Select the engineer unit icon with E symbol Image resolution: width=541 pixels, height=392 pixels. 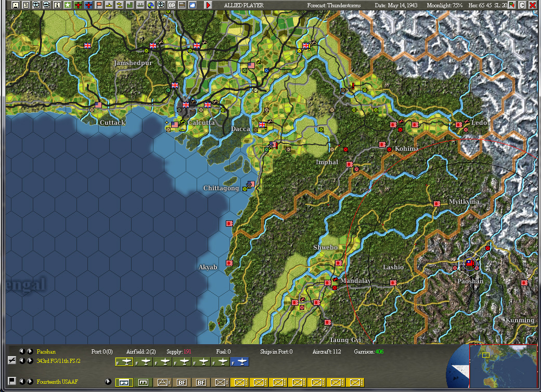point(143,382)
